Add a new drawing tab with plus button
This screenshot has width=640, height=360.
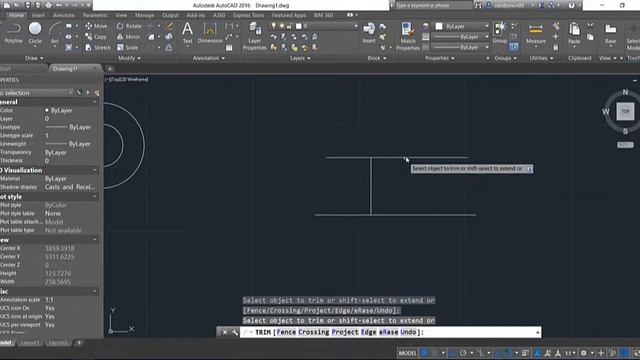click(109, 69)
